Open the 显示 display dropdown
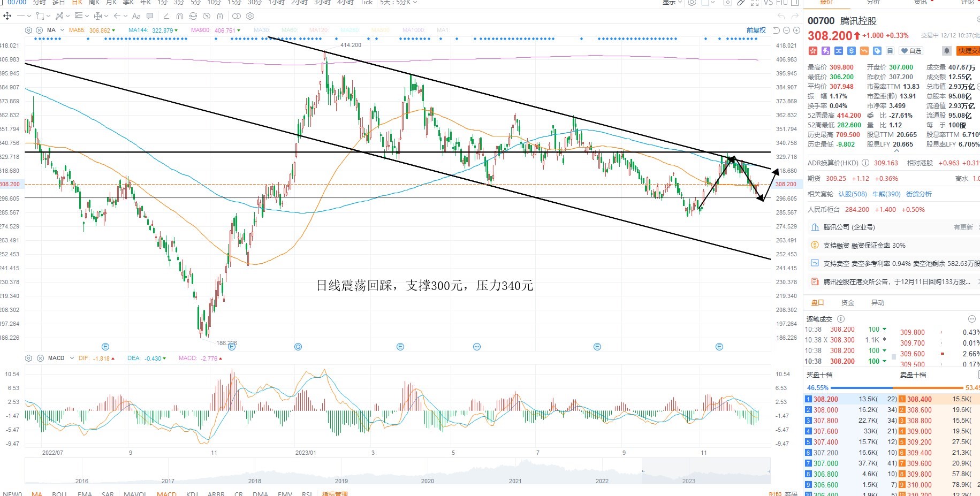 [672, 3]
